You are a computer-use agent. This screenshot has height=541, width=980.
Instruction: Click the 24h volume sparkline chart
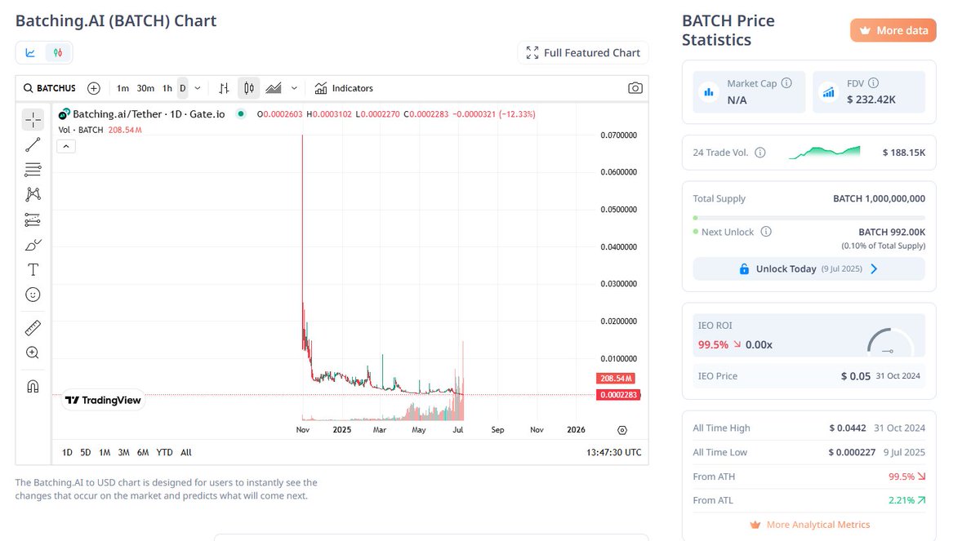[x=824, y=152]
